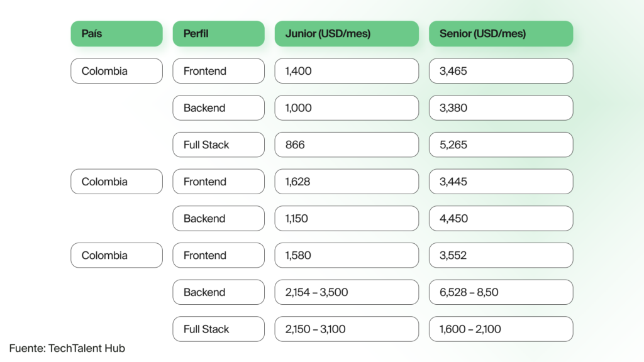Select the senior salary cell 4,450
Viewport: 644px width, 362px height.
501,218
